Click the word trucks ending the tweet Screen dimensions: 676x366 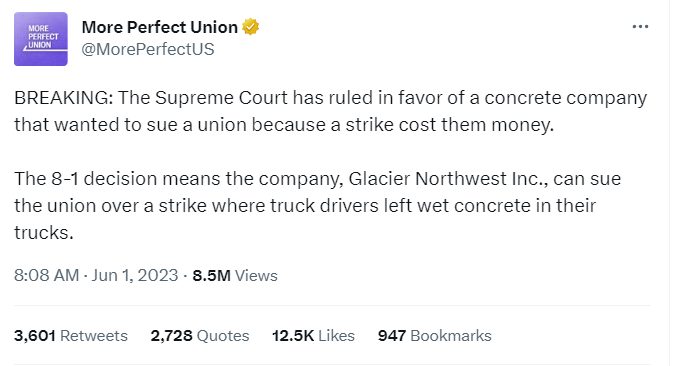[44, 233]
